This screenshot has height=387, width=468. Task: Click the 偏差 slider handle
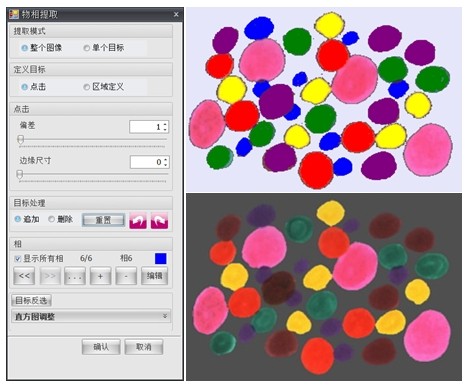(x=21, y=139)
